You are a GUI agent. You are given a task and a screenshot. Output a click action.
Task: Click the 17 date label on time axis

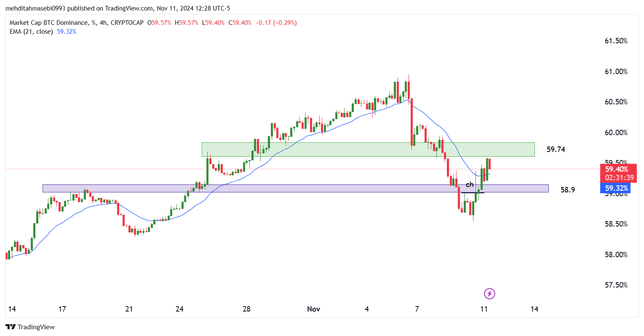[62, 309]
